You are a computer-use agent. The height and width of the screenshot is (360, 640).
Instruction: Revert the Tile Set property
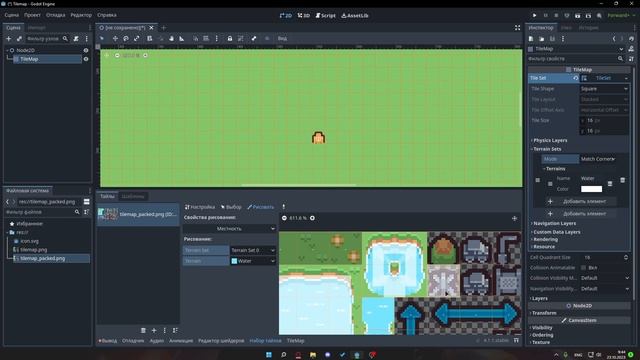576,78
